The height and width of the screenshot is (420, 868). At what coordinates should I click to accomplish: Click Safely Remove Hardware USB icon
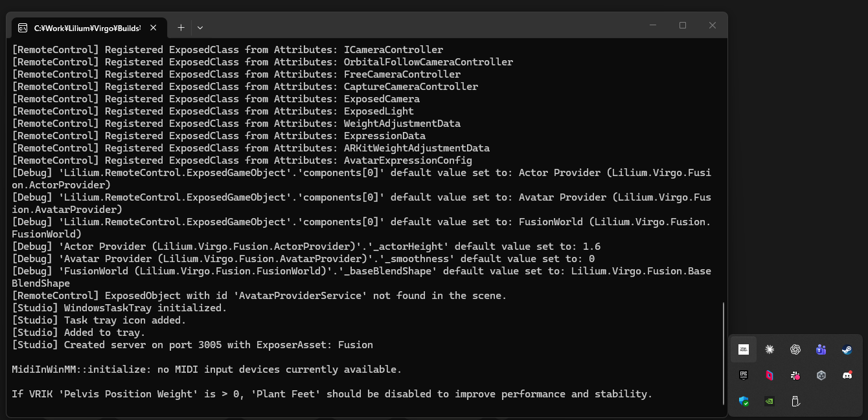point(795,401)
